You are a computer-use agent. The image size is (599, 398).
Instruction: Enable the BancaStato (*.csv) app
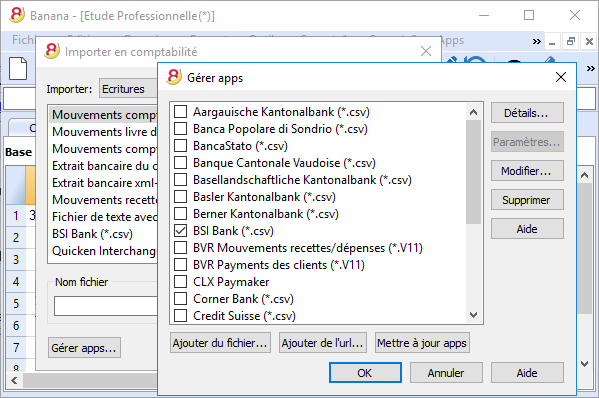click(180, 146)
